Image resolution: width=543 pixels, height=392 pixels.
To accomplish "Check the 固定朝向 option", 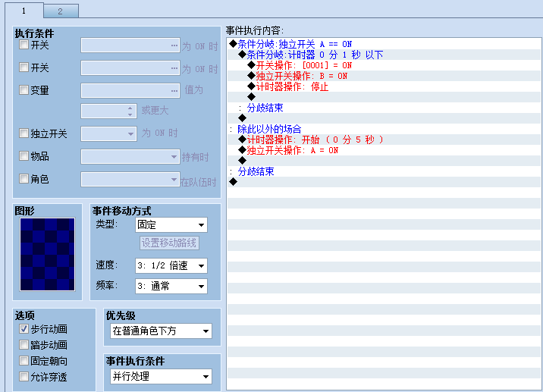I will (24, 361).
